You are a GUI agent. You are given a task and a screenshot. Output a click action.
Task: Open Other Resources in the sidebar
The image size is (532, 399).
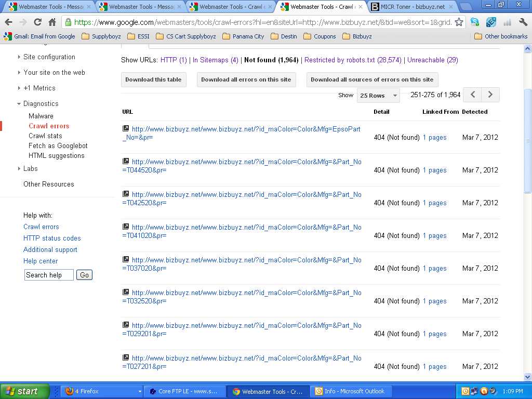[48, 184]
